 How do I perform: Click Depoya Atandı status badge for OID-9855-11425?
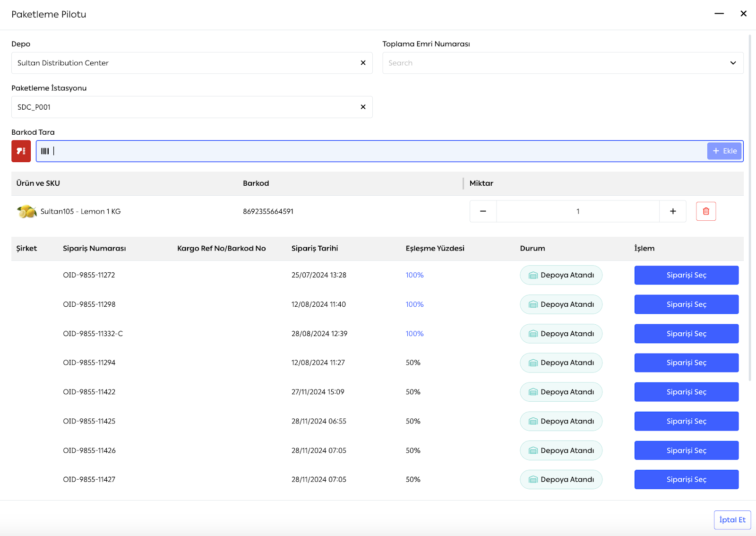[561, 421]
